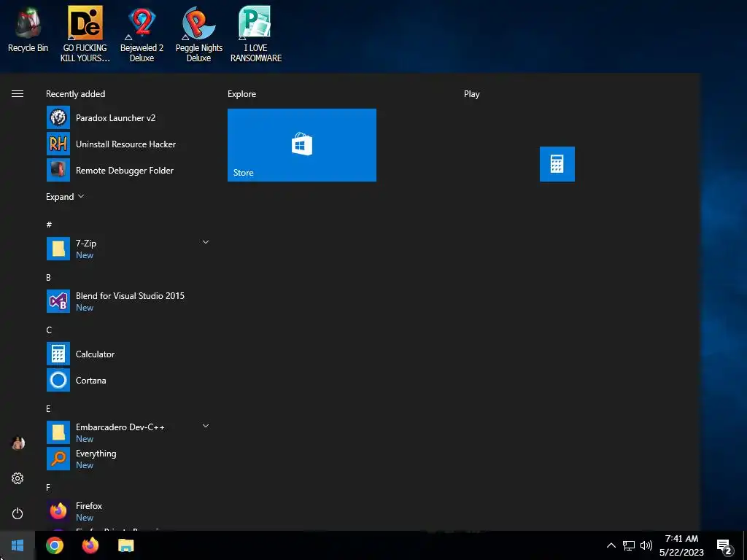
Task: Launch Uninstall Resource Hacker
Action: (128, 144)
